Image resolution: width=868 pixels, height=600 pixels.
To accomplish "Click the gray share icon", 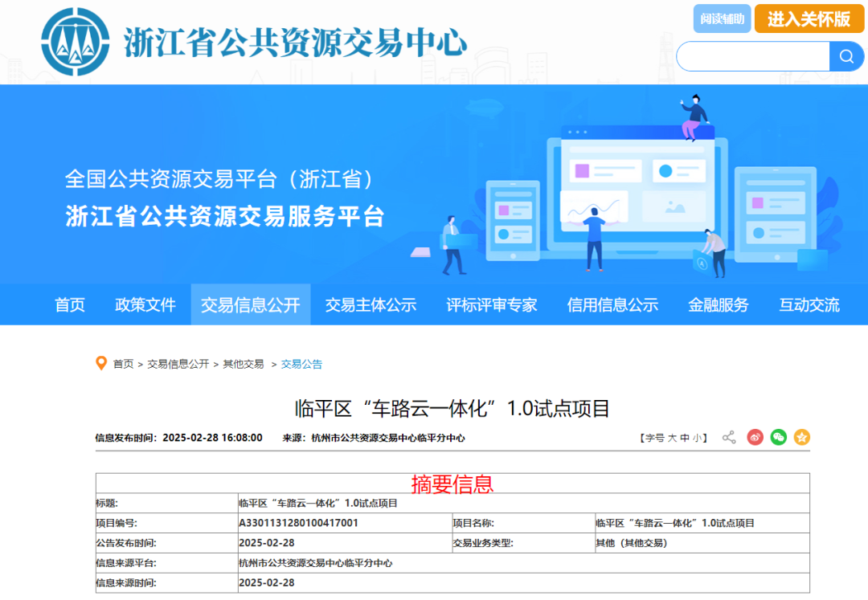I will (x=729, y=438).
